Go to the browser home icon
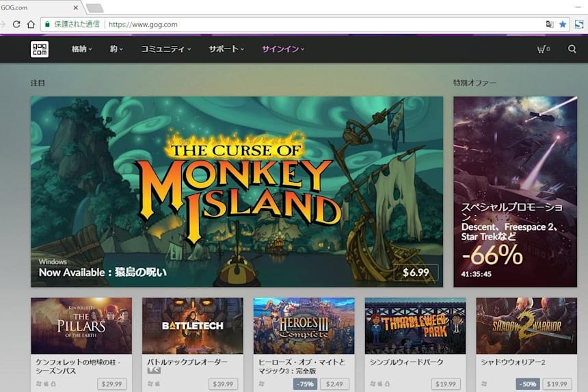Viewport: 588px width, 392px height. (x=31, y=25)
